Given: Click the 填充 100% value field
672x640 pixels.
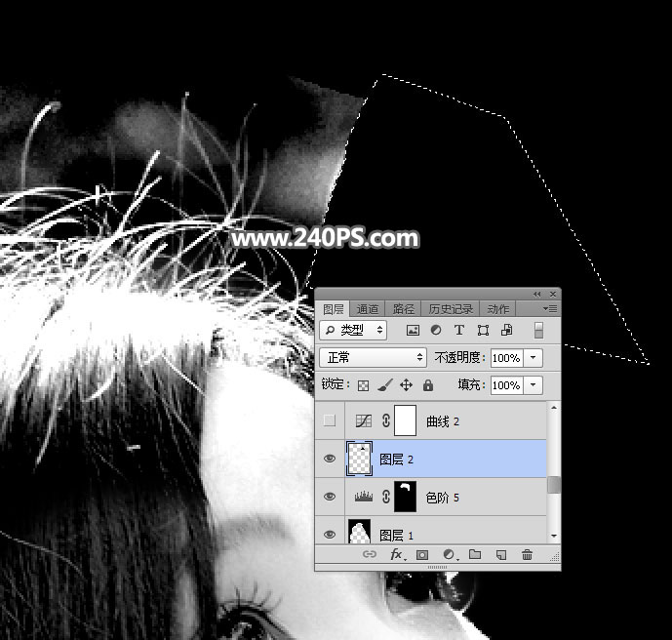Looking at the screenshot, I should (x=507, y=385).
